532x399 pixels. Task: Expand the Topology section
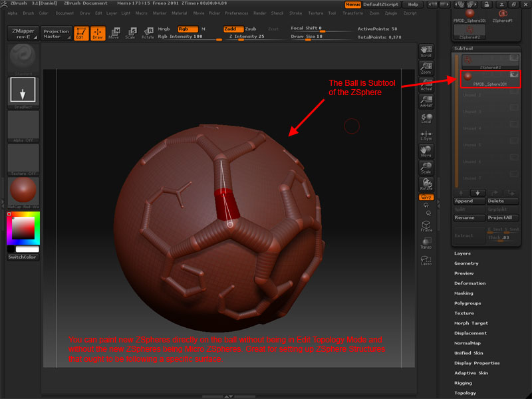coord(465,393)
